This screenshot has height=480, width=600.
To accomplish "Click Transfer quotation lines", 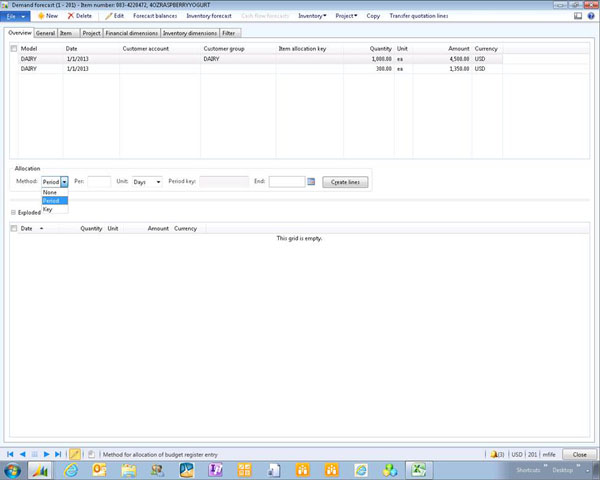I will (x=419, y=16).
